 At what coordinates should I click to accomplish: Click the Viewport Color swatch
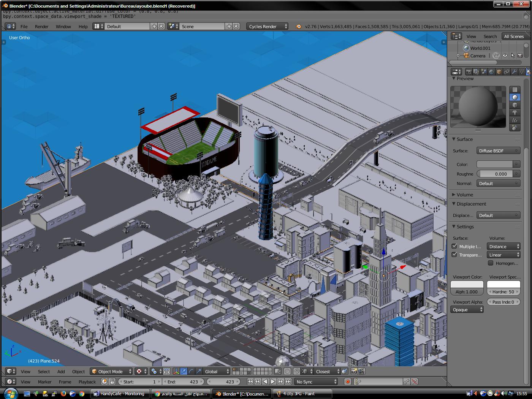coord(467,284)
